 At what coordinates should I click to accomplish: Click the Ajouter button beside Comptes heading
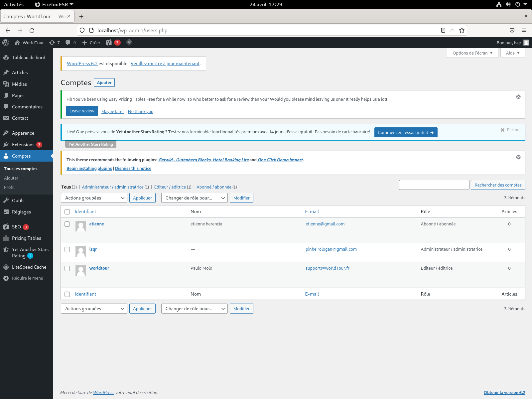tap(104, 82)
